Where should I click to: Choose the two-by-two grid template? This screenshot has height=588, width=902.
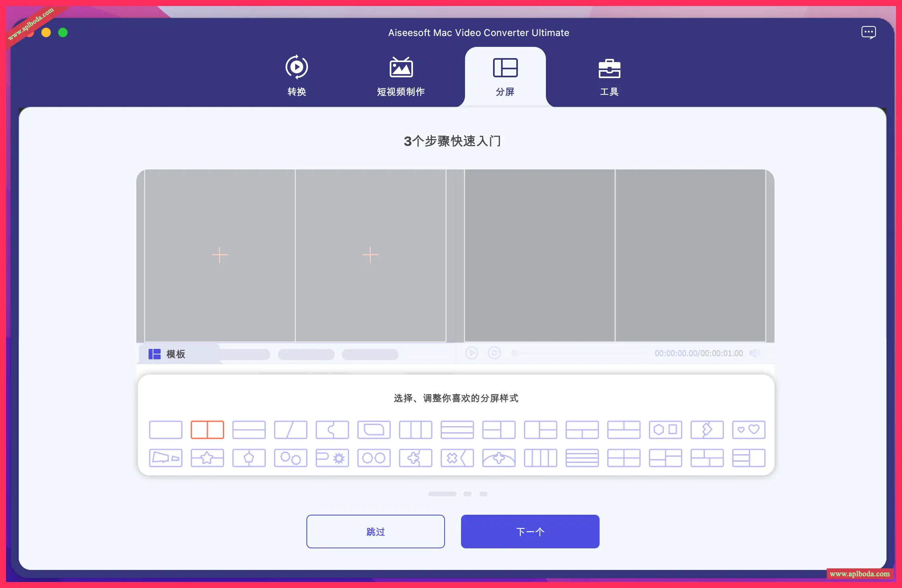click(624, 458)
